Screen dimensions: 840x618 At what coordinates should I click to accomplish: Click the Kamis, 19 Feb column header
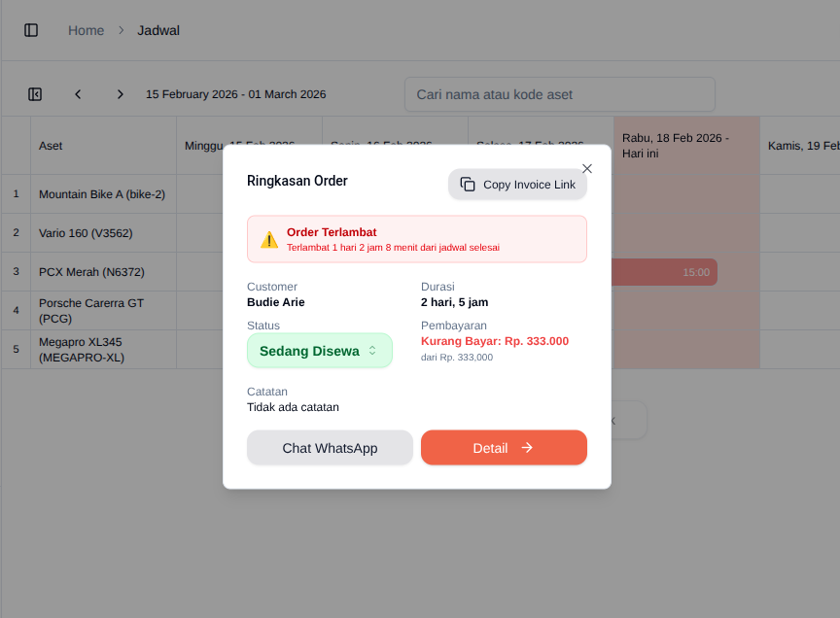tap(803, 146)
